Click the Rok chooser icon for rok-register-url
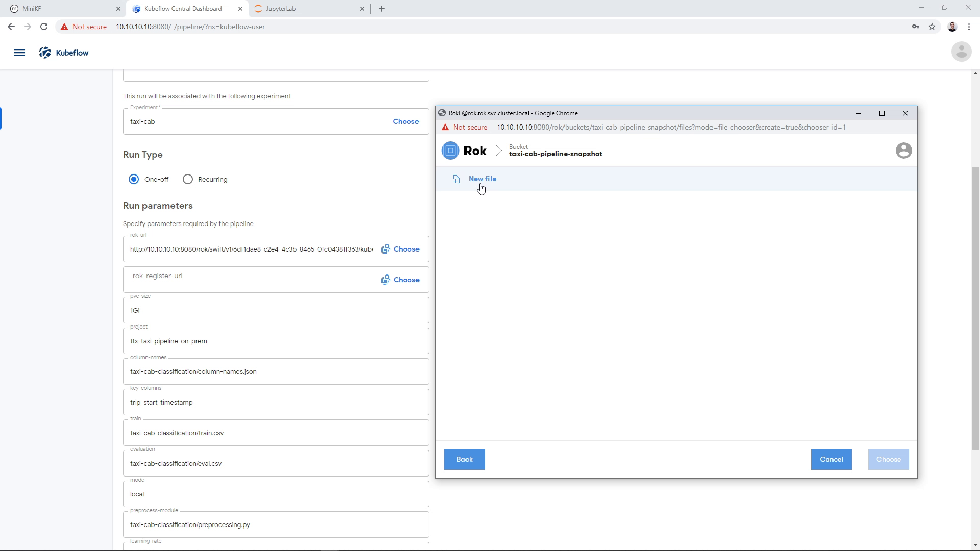The height and width of the screenshot is (551, 980). (385, 280)
